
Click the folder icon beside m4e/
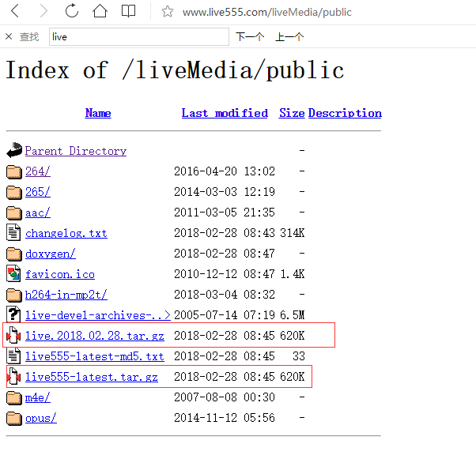[14, 398]
